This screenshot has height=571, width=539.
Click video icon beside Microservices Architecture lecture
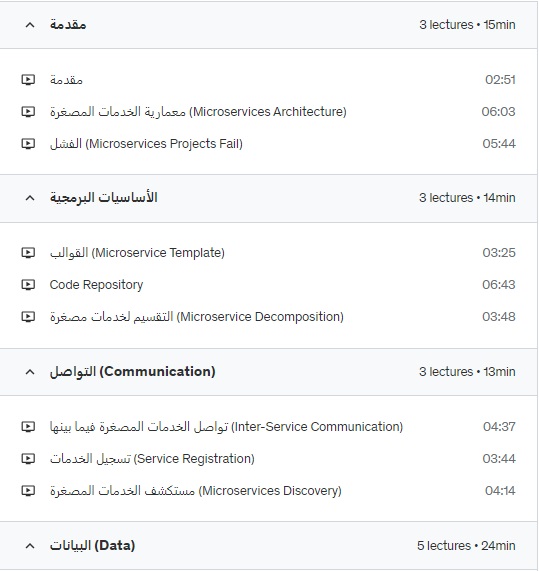click(28, 111)
